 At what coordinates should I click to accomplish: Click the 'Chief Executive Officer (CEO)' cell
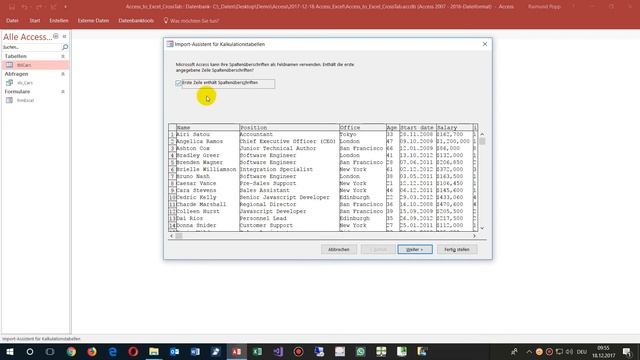tap(289, 141)
